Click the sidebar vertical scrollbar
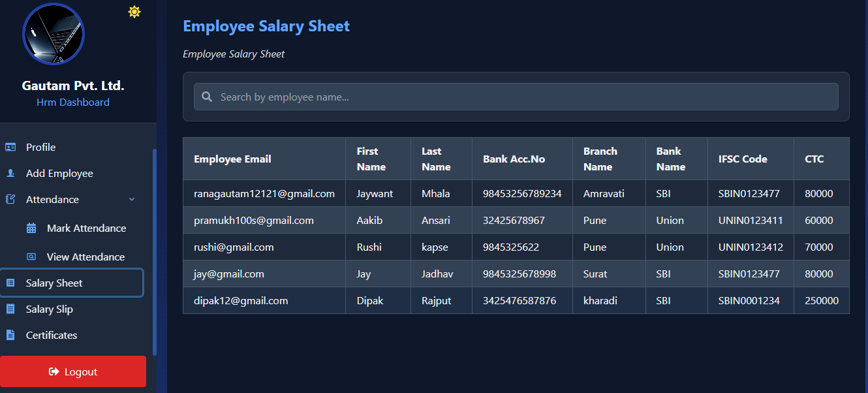 pyautogui.click(x=155, y=251)
